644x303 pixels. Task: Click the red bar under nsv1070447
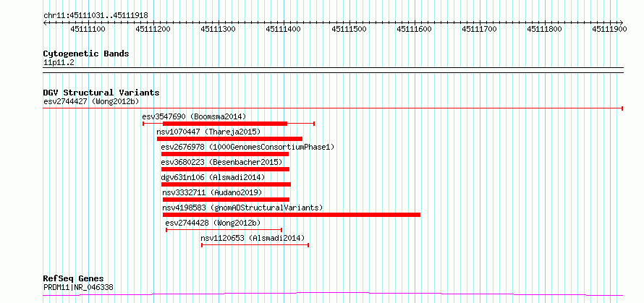point(229,139)
